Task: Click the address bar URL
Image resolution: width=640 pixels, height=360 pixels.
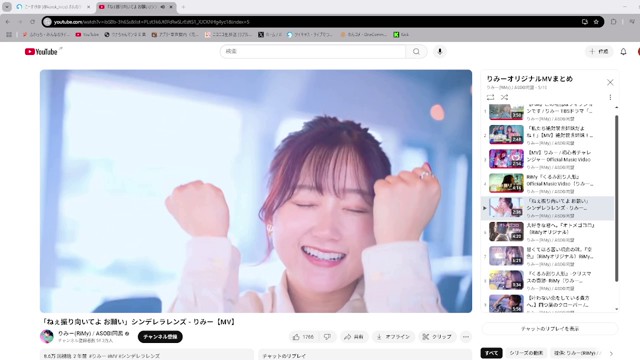Action: (151, 22)
